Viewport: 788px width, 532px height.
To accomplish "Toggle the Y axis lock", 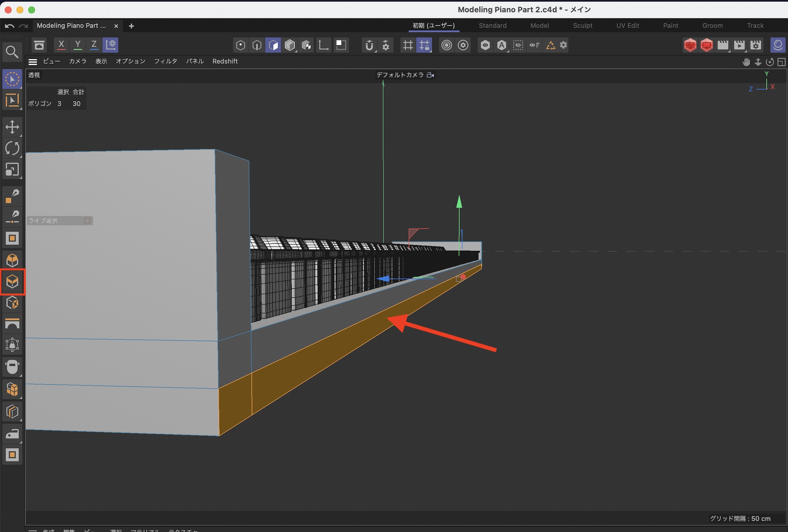I will [x=78, y=44].
